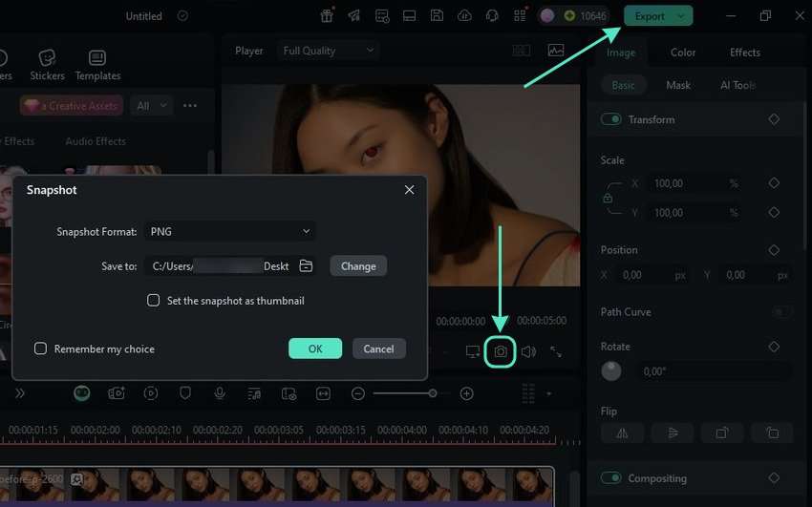This screenshot has height=507, width=812.
Task: Click the image scope icon in the player header
Action: 556,51
